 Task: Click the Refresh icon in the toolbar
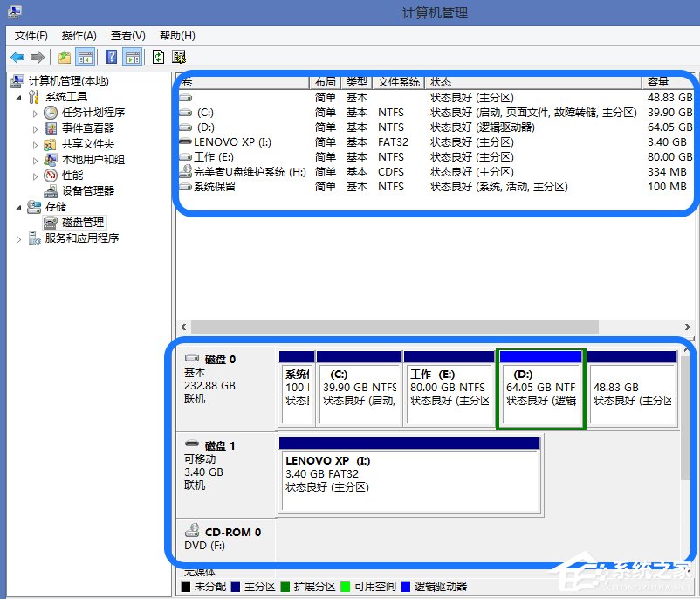tap(158, 57)
